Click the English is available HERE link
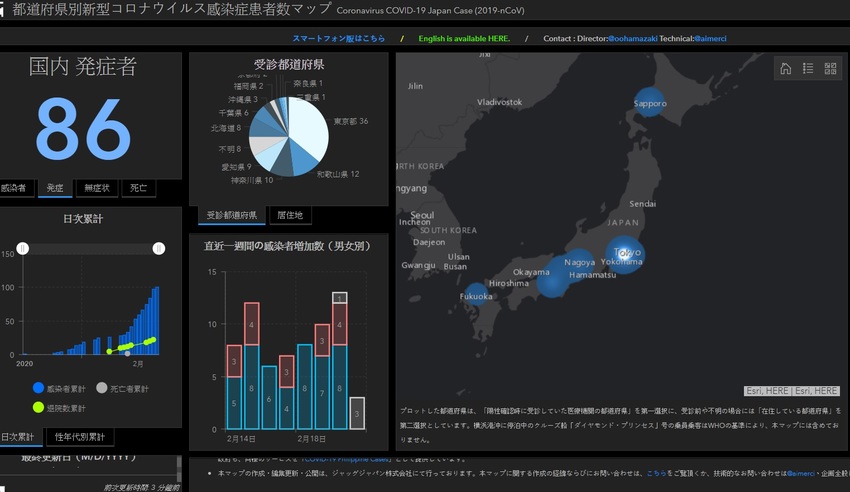The height and width of the screenshot is (492, 850). tap(464, 38)
